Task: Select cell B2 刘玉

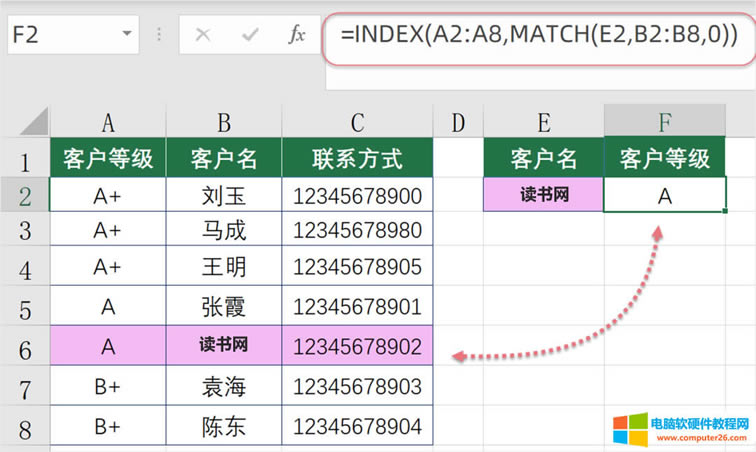Action: tap(224, 196)
